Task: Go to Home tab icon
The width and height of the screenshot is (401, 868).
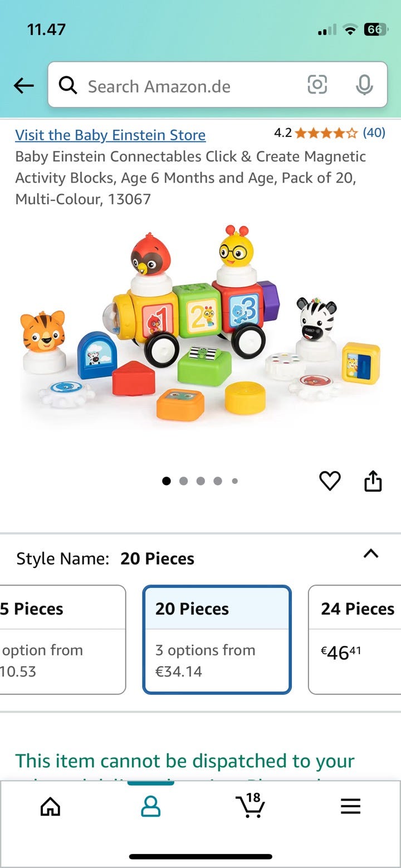Action: click(50, 806)
